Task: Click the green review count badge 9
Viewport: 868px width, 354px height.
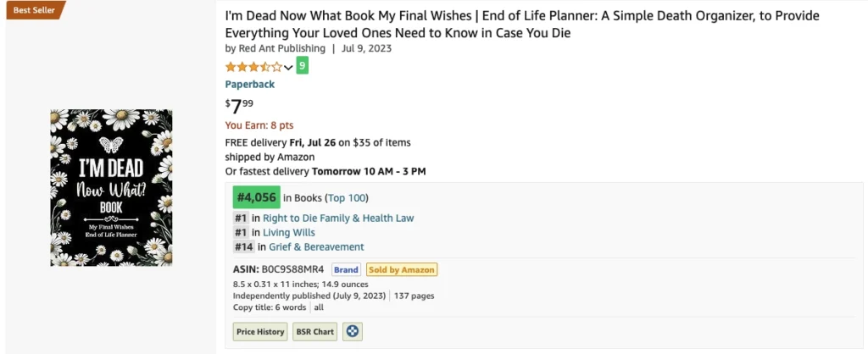Action: (x=303, y=66)
